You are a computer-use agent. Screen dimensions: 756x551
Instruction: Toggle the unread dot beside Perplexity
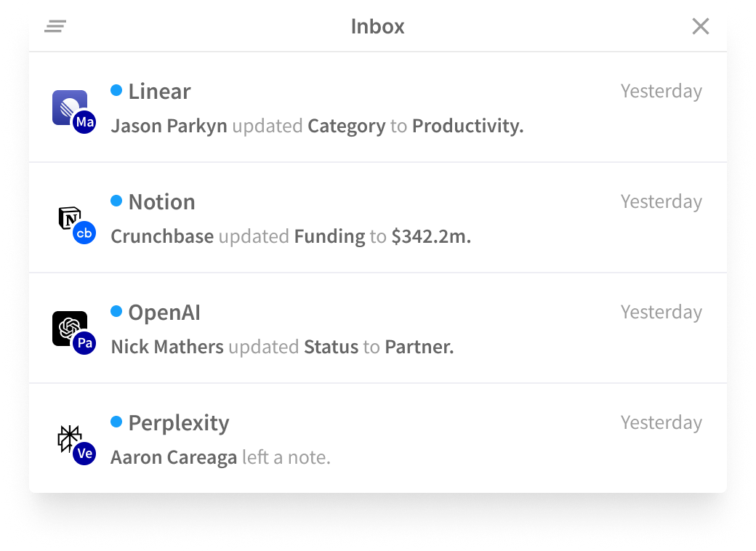116,422
